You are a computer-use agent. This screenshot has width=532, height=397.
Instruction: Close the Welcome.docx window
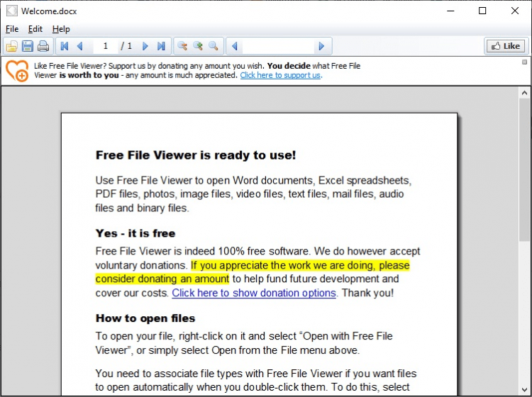[515, 11]
